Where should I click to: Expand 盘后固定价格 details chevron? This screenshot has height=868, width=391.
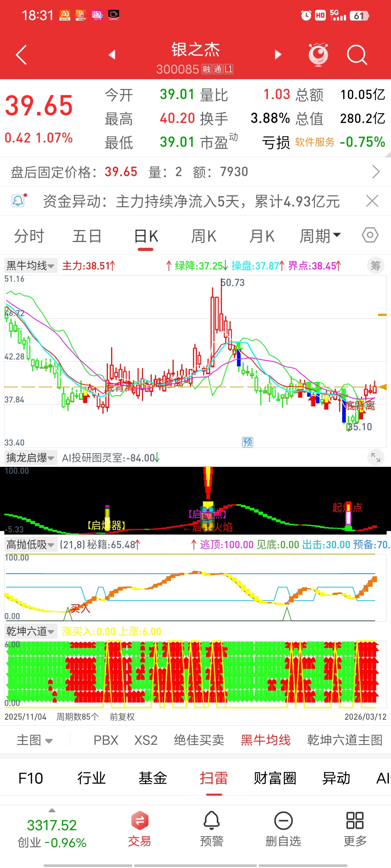click(376, 172)
